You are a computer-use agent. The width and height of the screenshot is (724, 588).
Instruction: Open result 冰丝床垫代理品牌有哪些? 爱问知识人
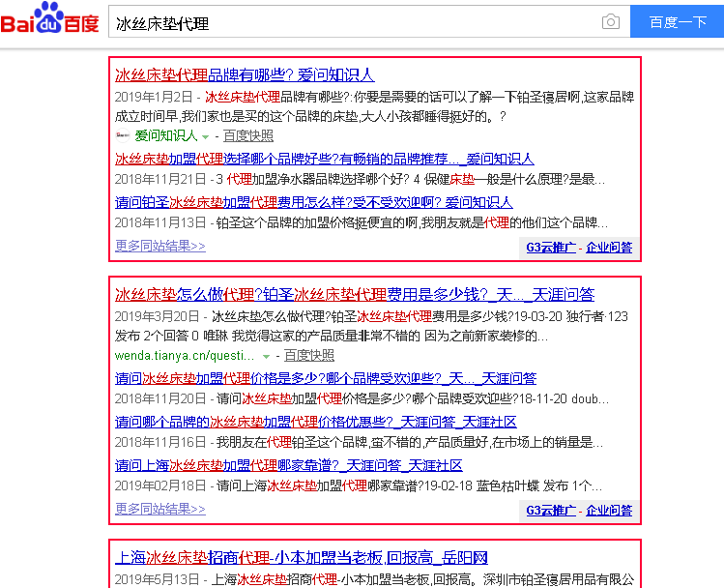click(245, 74)
